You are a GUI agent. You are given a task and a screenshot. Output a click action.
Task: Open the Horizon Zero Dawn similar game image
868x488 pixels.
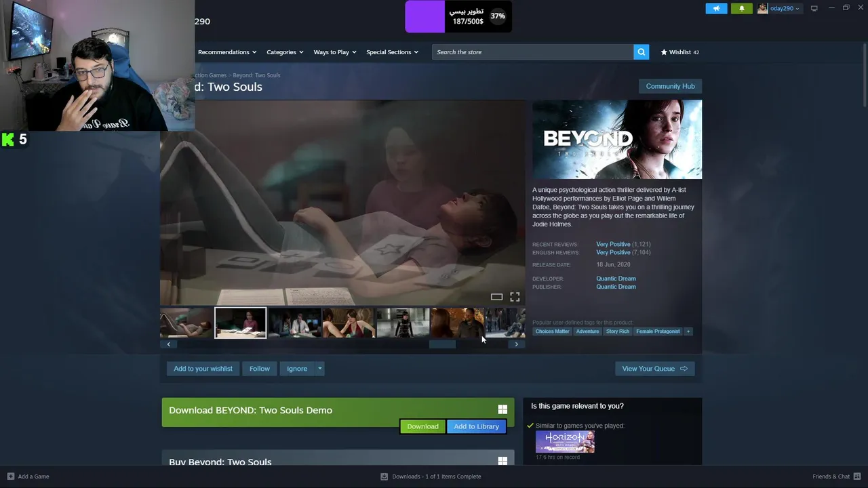point(565,442)
